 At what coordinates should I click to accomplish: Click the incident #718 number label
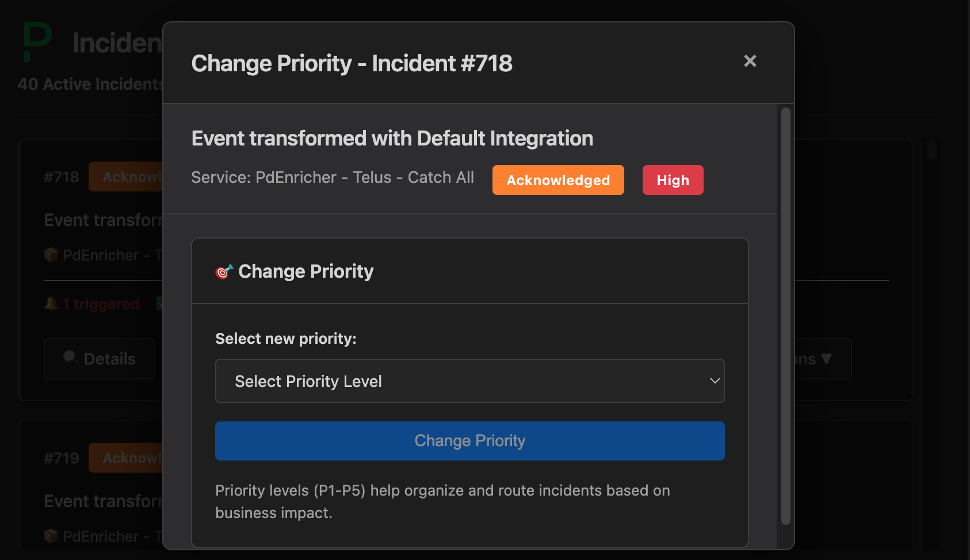point(61,177)
